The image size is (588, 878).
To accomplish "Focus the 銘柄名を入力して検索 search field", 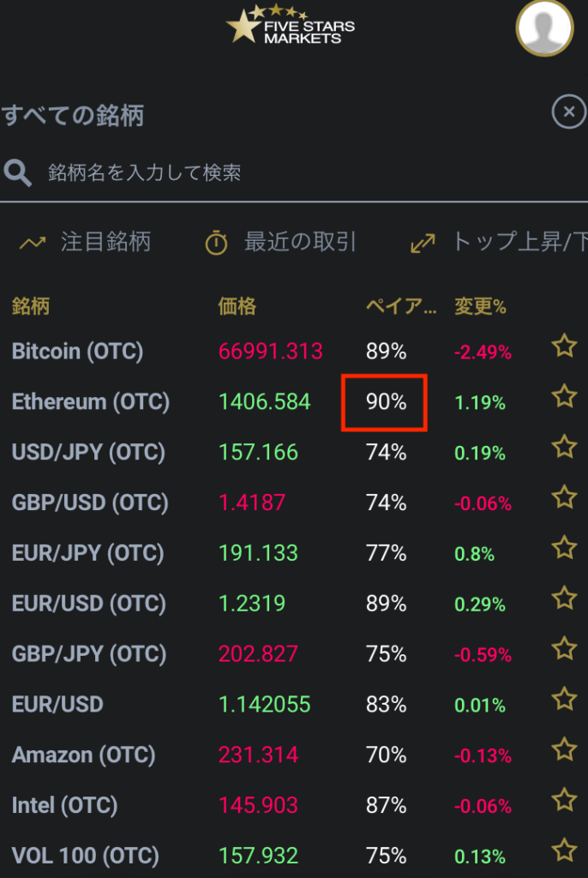I will pos(294,172).
